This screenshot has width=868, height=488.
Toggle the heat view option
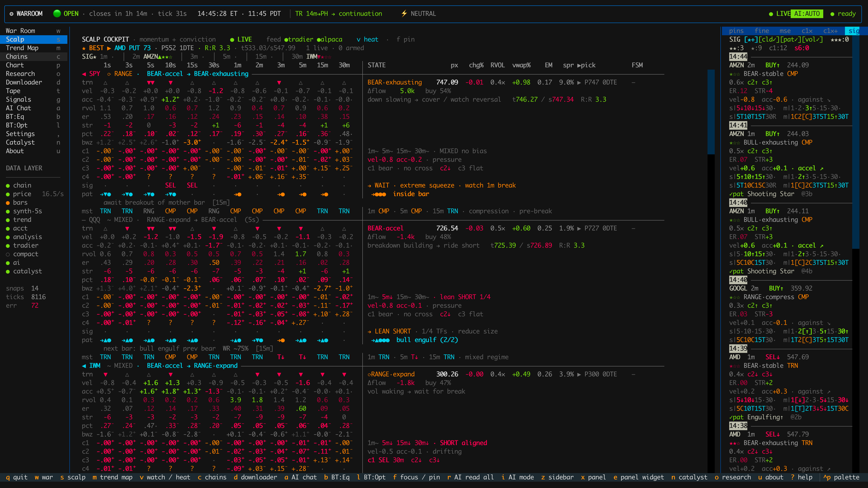[x=367, y=39]
